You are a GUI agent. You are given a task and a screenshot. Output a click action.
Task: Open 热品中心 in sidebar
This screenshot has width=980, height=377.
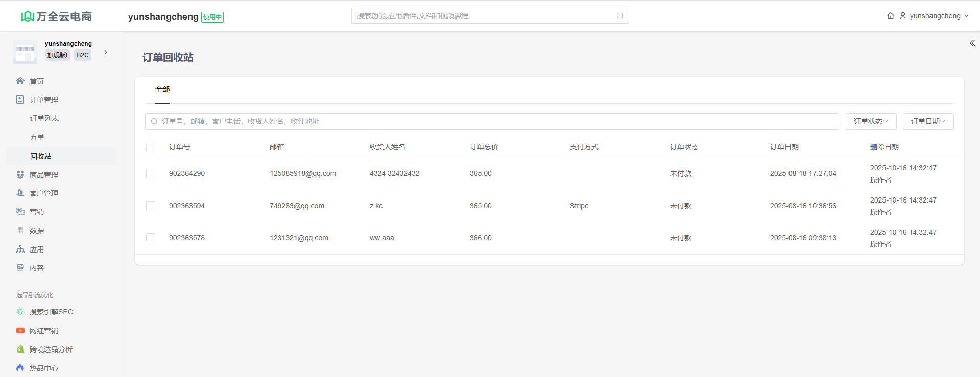(44, 368)
